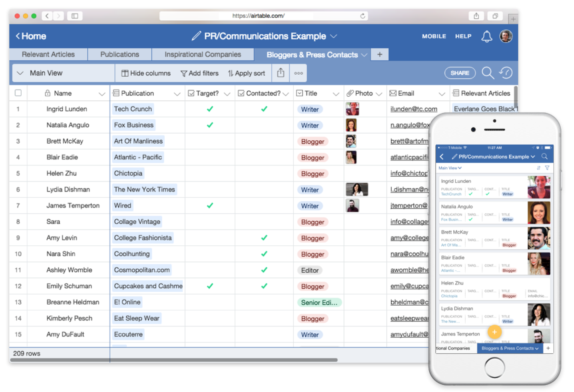Open browser tab overview icon
Viewport: 574px width, 392px height.
coord(495,16)
